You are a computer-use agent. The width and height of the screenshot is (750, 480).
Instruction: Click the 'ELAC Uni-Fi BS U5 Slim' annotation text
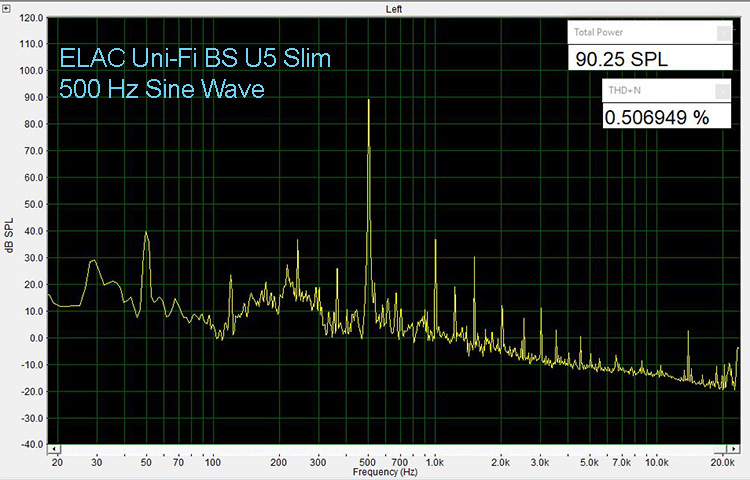tap(195, 58)
